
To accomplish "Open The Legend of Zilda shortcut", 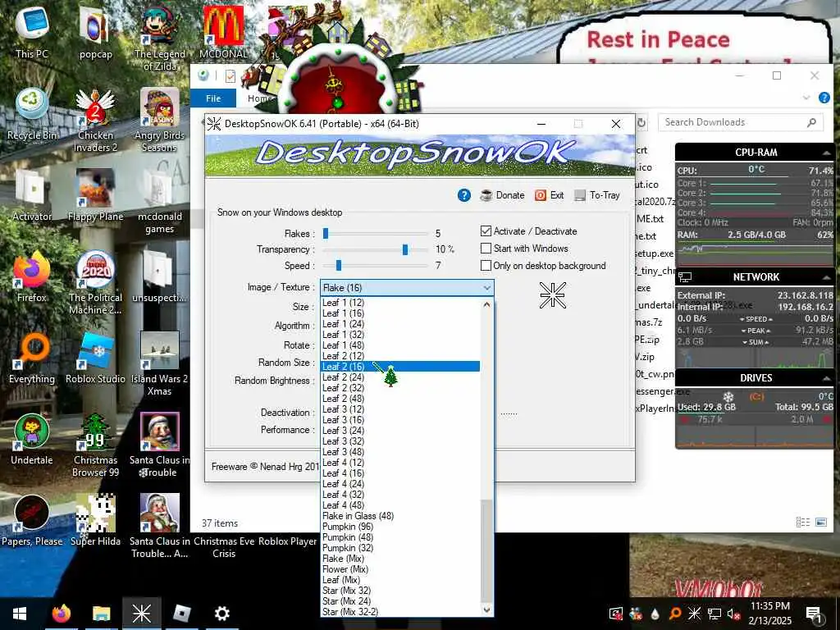I will (x=159, y=39).
